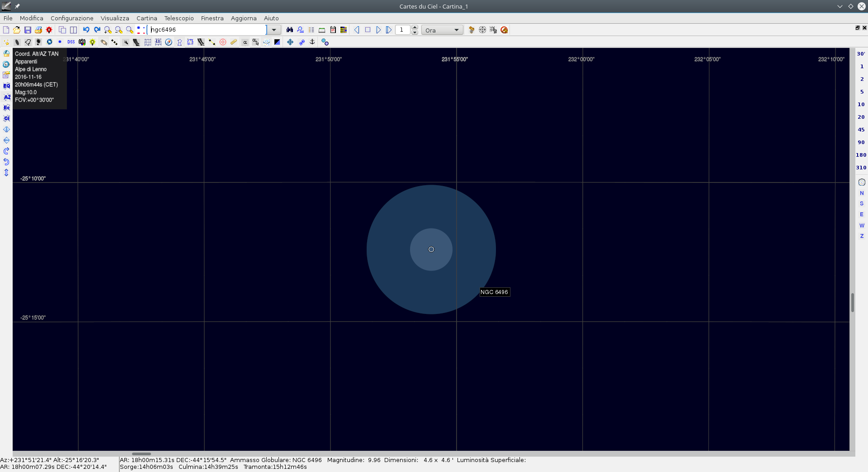Viewport: 868px width, 472px height.
Task: Open the calendar icon with date 21
Action: tap(333, 30)
